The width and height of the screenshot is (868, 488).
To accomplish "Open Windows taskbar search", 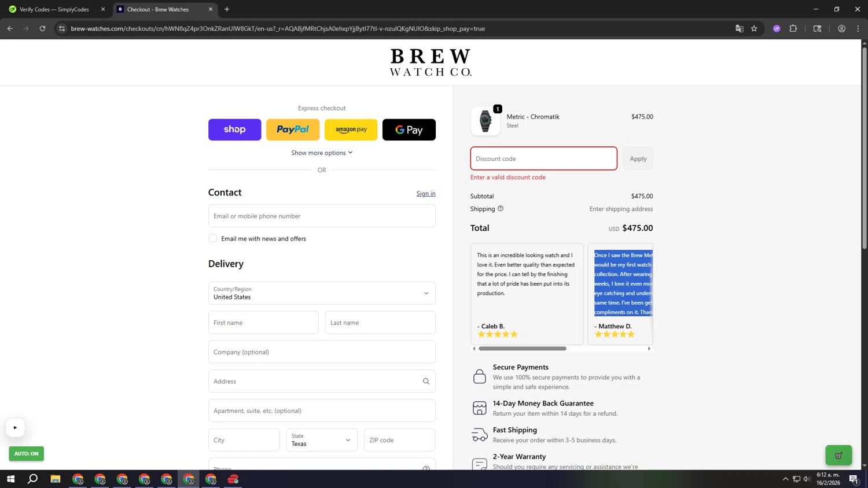I will pos(33,479).
